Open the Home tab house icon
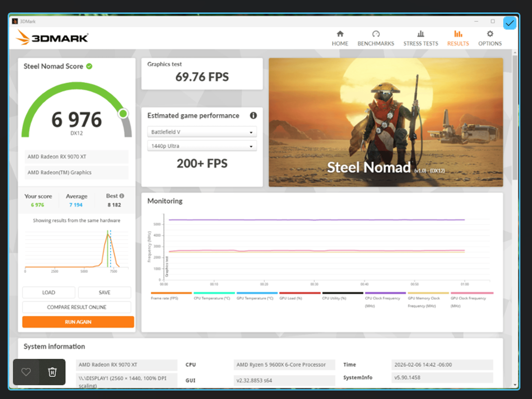The image size is (532, 399). 340,34
